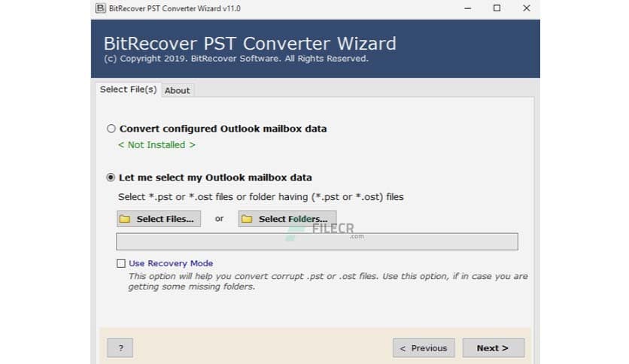Click the '< Not Installed >' status text

point(156,145)
